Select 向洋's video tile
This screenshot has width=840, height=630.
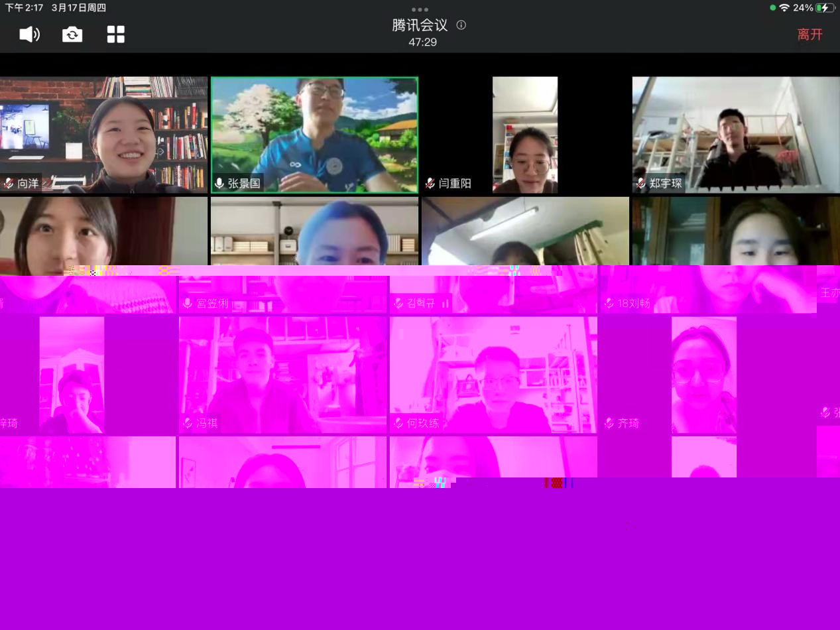pos(103,135)
